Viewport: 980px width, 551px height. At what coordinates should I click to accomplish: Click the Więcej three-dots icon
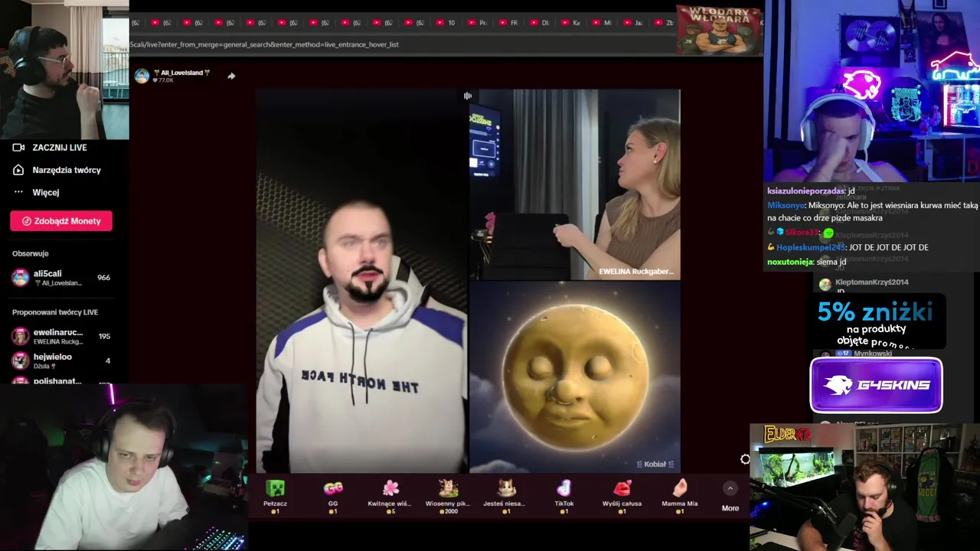19,192
